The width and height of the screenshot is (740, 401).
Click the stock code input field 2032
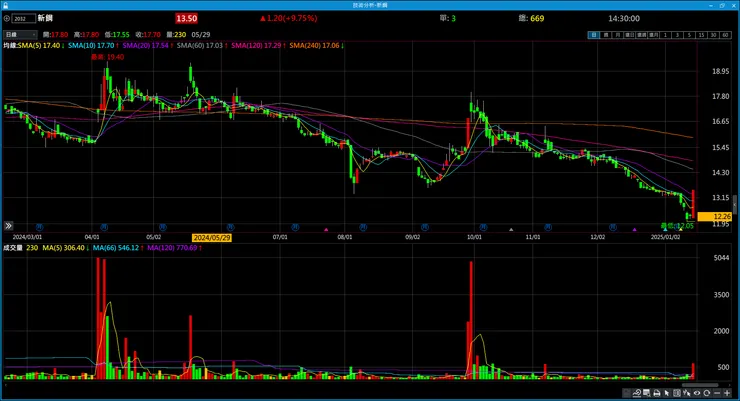coord(24,18)
